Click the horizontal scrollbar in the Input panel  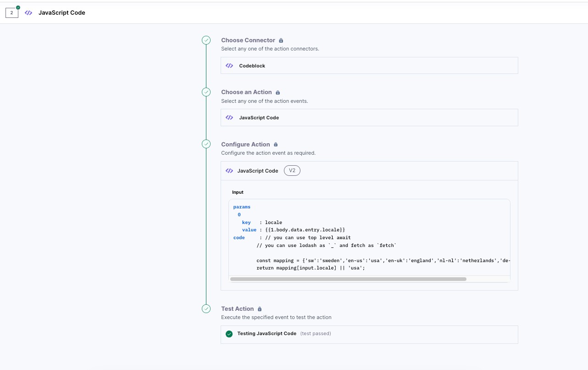348,279
